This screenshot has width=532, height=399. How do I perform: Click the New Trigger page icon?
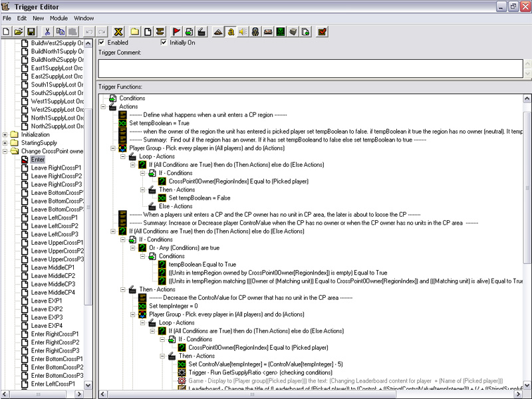click(148, 32)
